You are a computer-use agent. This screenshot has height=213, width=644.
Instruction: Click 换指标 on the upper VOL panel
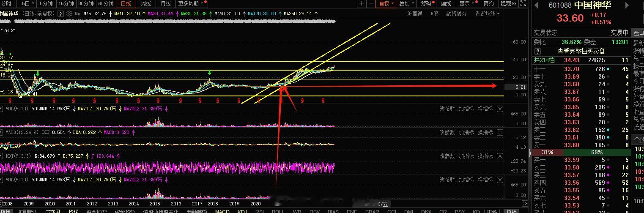click(x=485, y=109)
